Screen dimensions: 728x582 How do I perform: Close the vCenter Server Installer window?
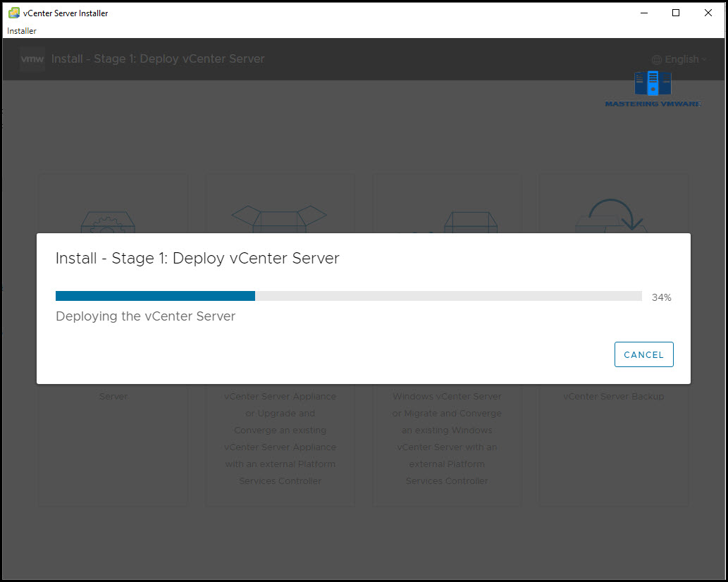pos(708,13)
